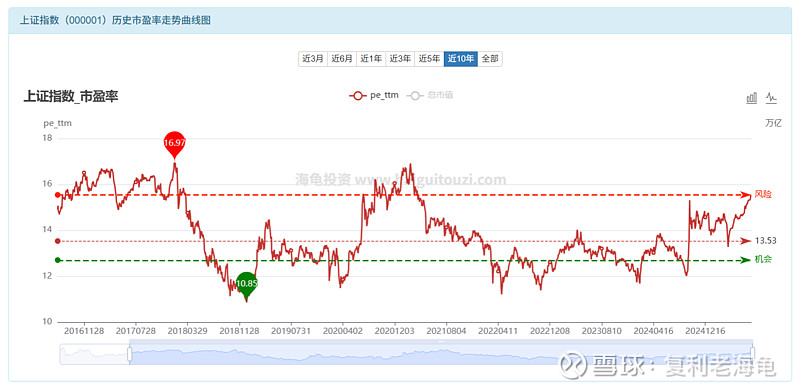Click the 20241216 x-axis date label
The image size is (800, 391).
(705, 331)
